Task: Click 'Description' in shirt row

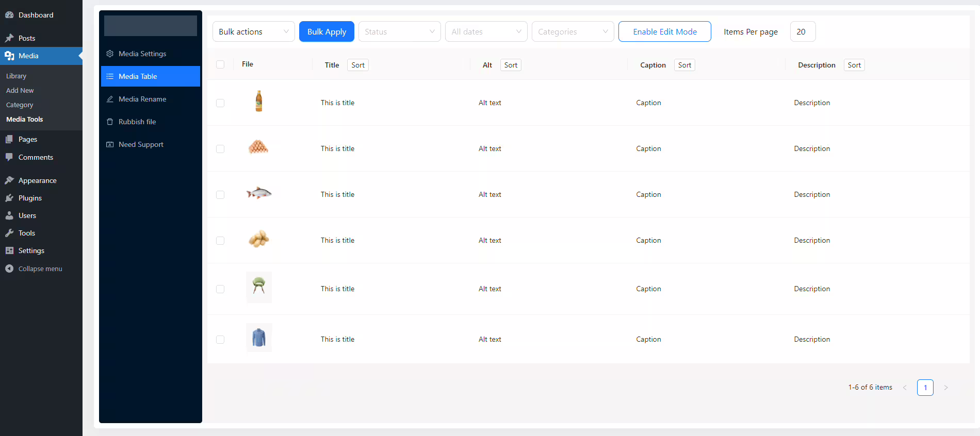Action: tap(812, 339)
